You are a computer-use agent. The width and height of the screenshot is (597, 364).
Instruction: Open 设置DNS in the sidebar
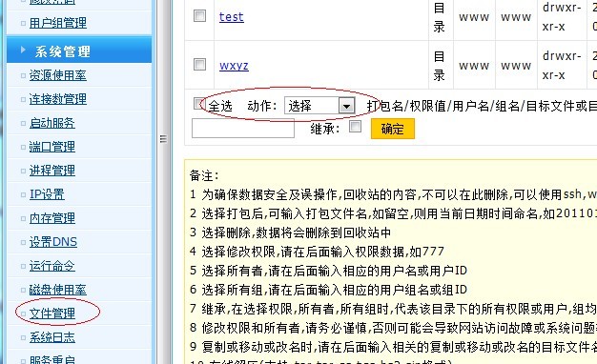[x=53, y=242]
